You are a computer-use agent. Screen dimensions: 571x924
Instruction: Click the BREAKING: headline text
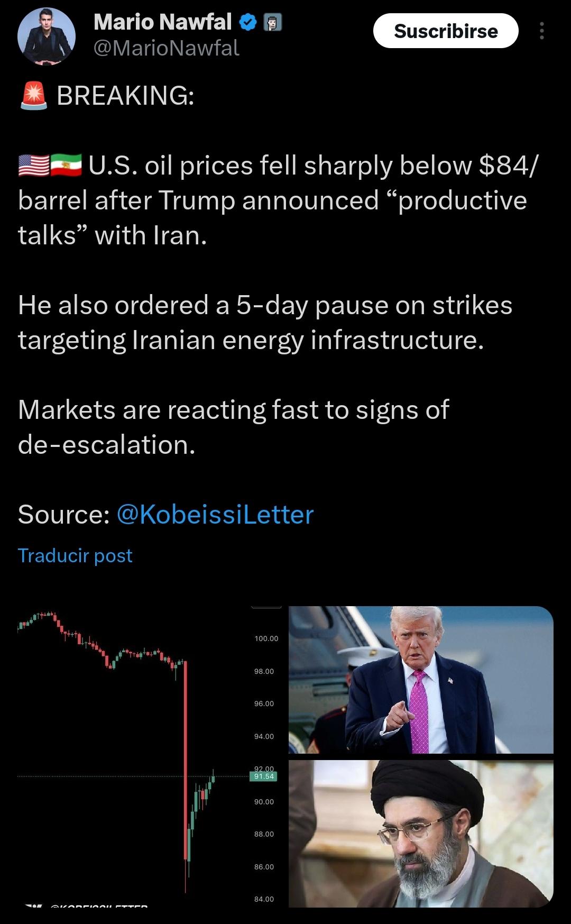coord(125,96)
